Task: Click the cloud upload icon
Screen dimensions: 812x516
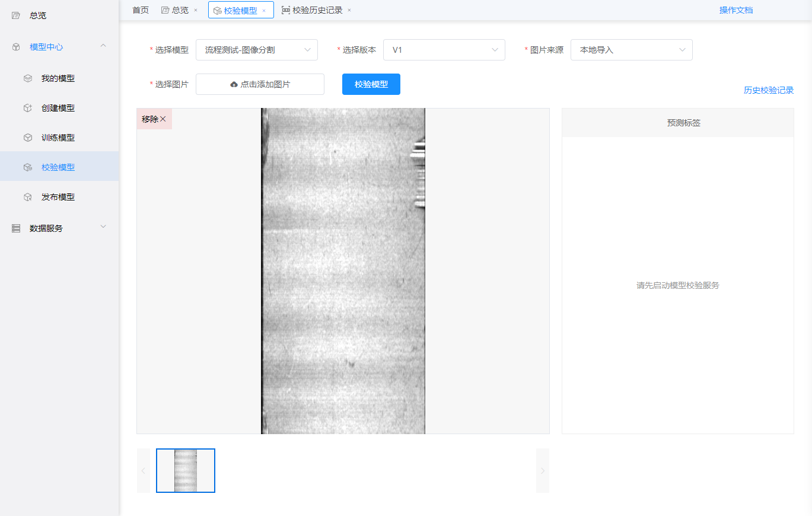Action: tap(234, 85)
